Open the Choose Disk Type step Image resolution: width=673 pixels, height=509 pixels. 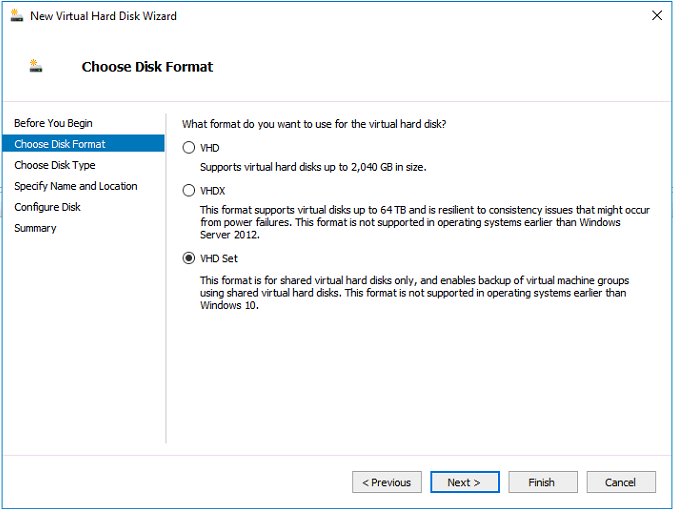coord(55,165)
